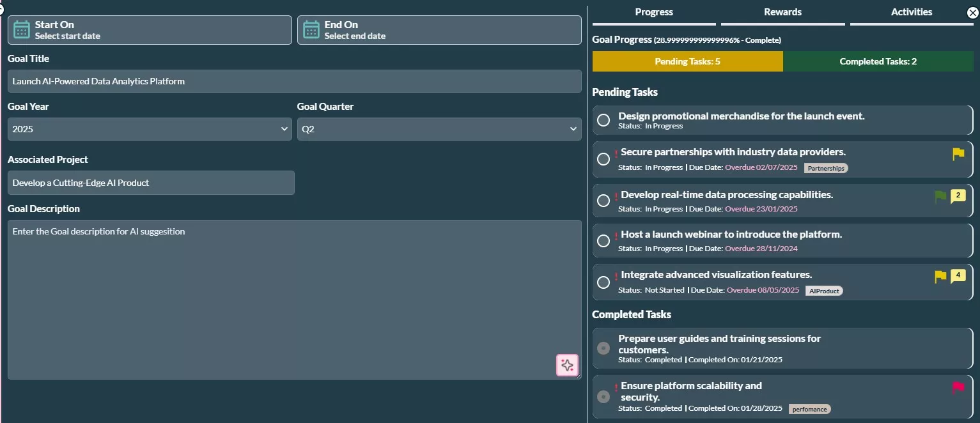This screenshot has width=980, height=423.
Task: Click the Completed Tasks heading
Action: point(632,314)
